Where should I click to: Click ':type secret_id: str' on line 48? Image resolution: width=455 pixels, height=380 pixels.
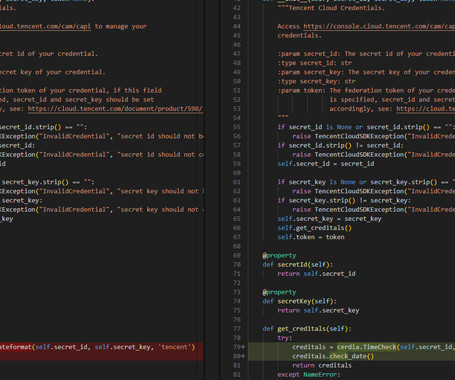tap(314, 63)
